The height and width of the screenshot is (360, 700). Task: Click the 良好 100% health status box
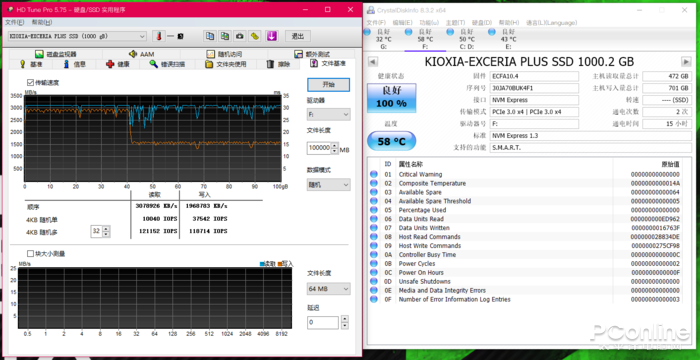tap(392, 98)
